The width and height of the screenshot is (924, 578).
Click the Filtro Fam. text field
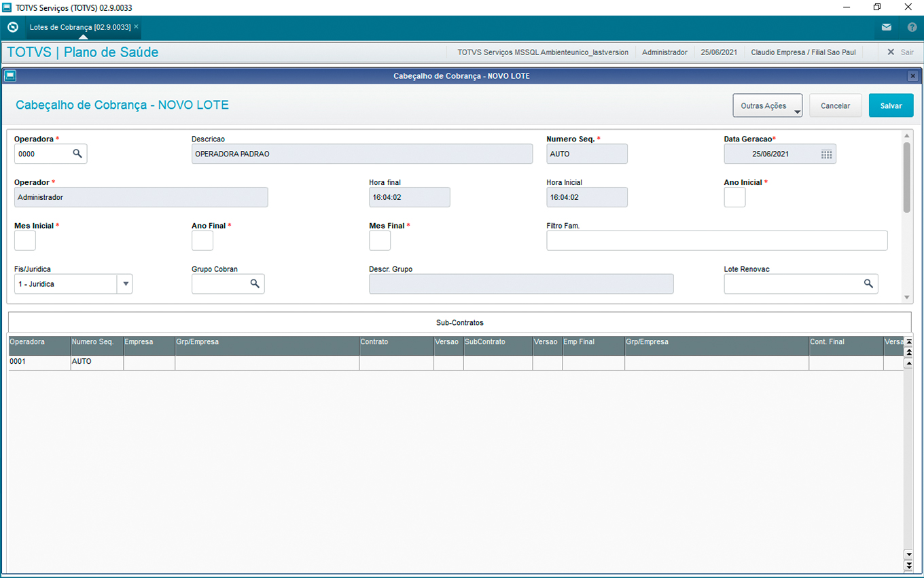[x=716, y=241]
